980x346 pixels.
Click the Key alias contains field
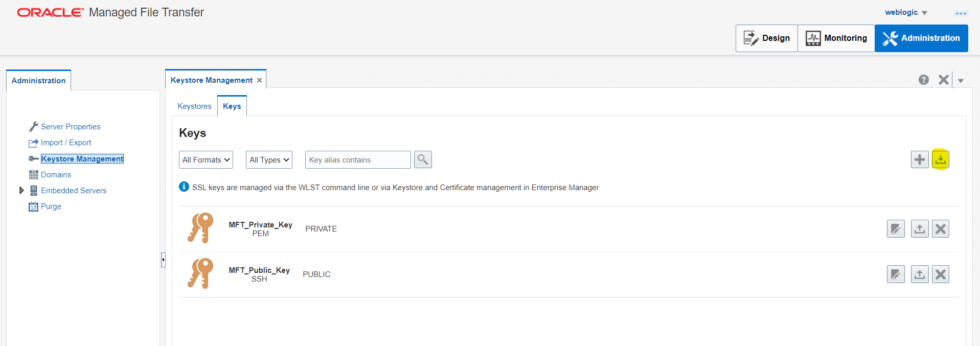coord(357,160)
